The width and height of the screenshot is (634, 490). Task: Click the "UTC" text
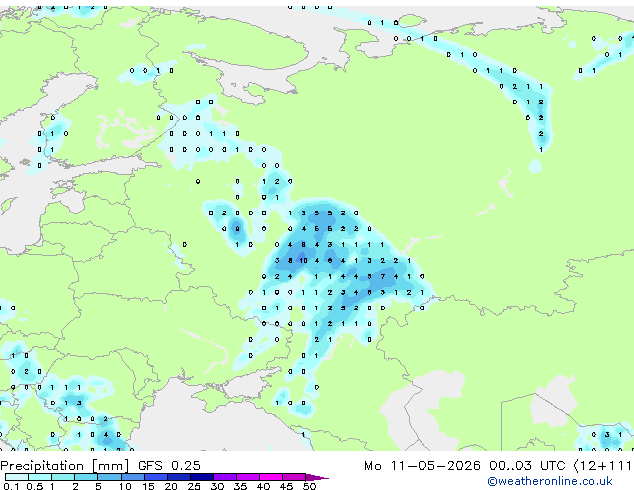(552, 466)
